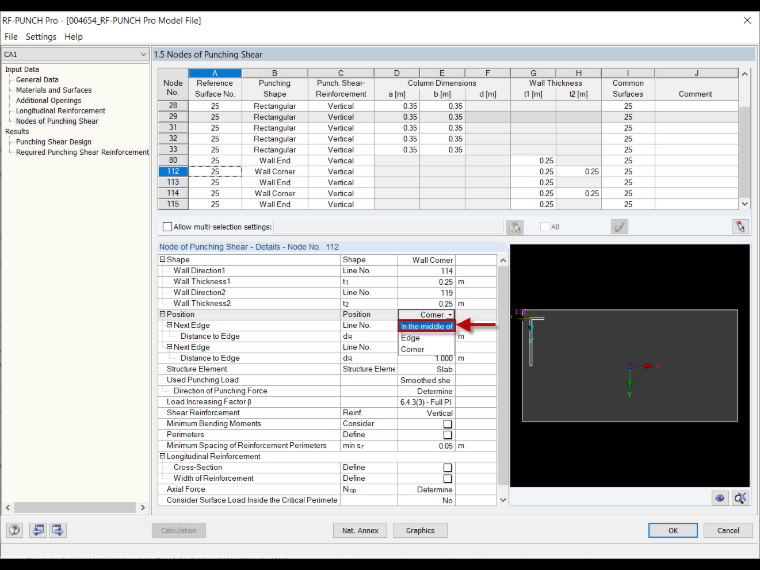Click the Graphics button
Image resolution: width=760 pixels, height=570 pixels.
[x=420, y=530]
